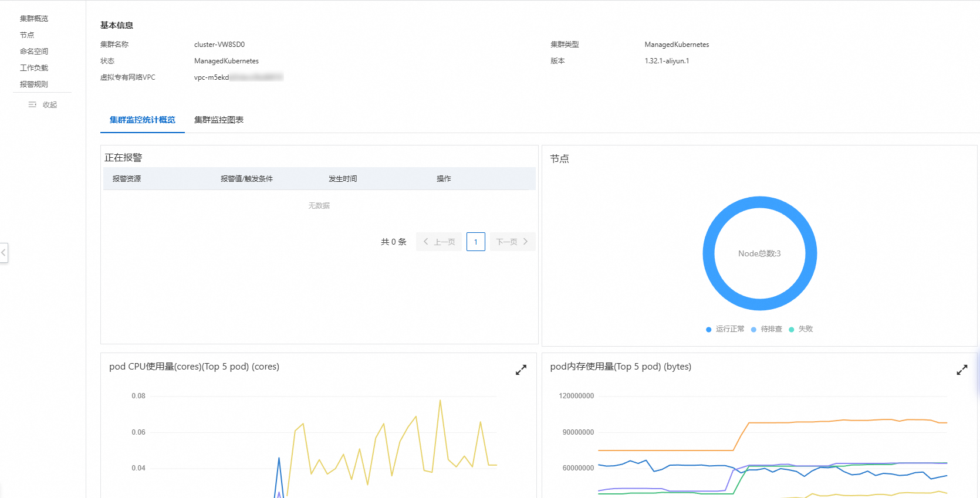Screen dimensions: 980x498
Task: Click the VPC id vpc-m5ekd value
Action: (x=239, y=77)
